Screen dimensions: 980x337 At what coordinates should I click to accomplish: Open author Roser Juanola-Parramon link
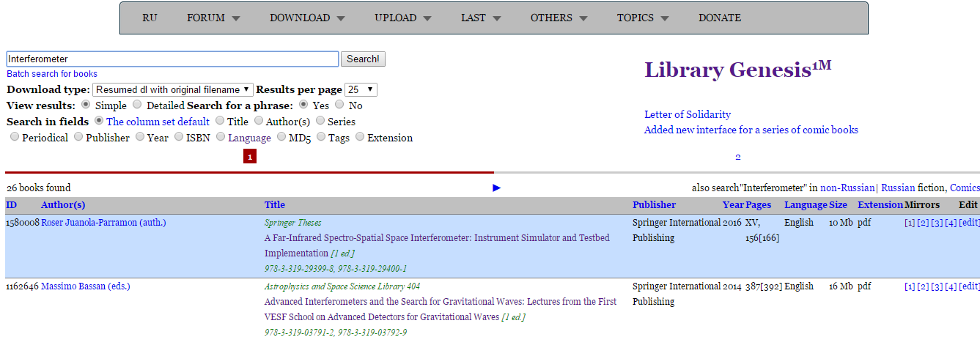(103, 223)
